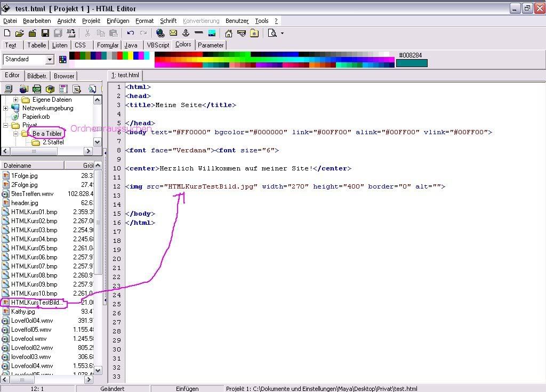Click the Dateiname column header
The image size is (546, 392).
pyautogui.click(x=33, y=166)
